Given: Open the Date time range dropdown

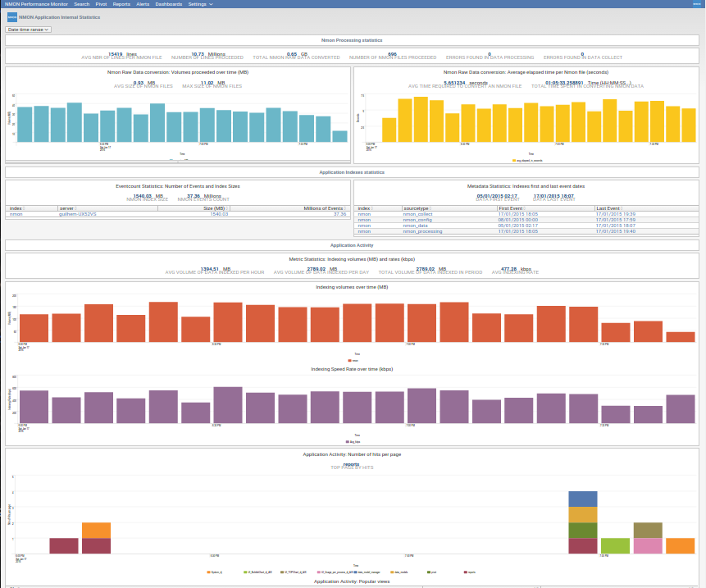Looking at the screenshot, I should click(29, 30).
